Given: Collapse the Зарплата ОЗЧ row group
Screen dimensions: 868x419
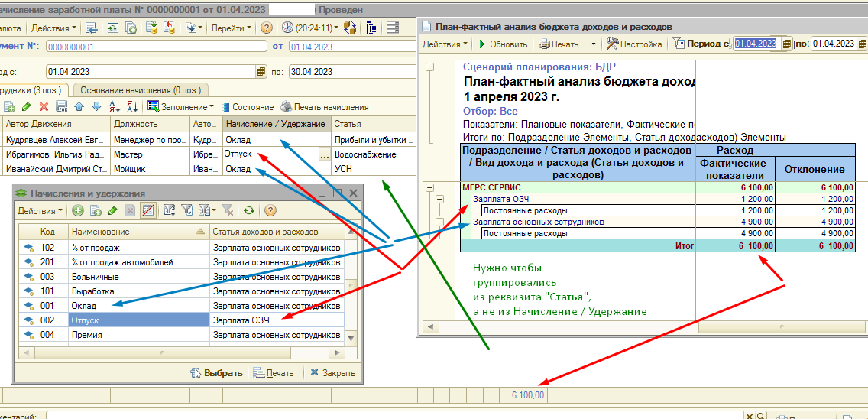Looking at the screenshot, I should 440,200.
